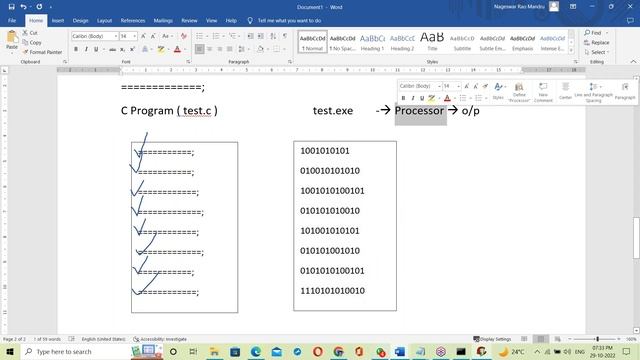640x360 pixels.
Task: Toggle Subscript formatting
Action: click(122, 49)
